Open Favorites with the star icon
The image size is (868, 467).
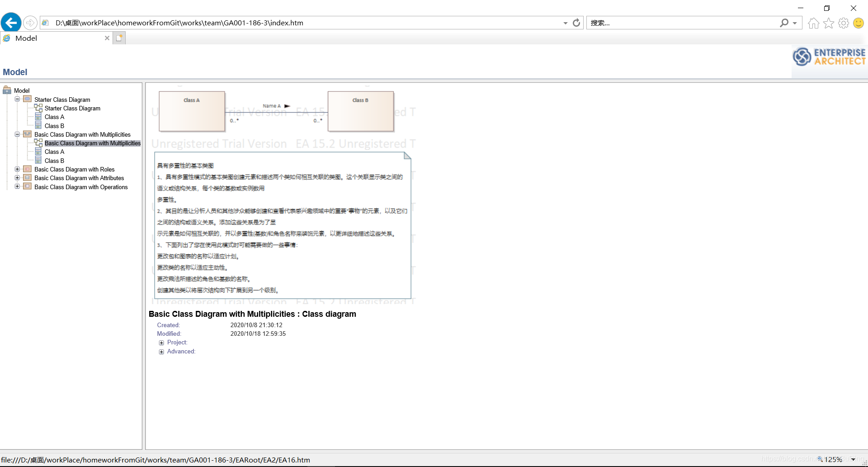pos(829,23)
